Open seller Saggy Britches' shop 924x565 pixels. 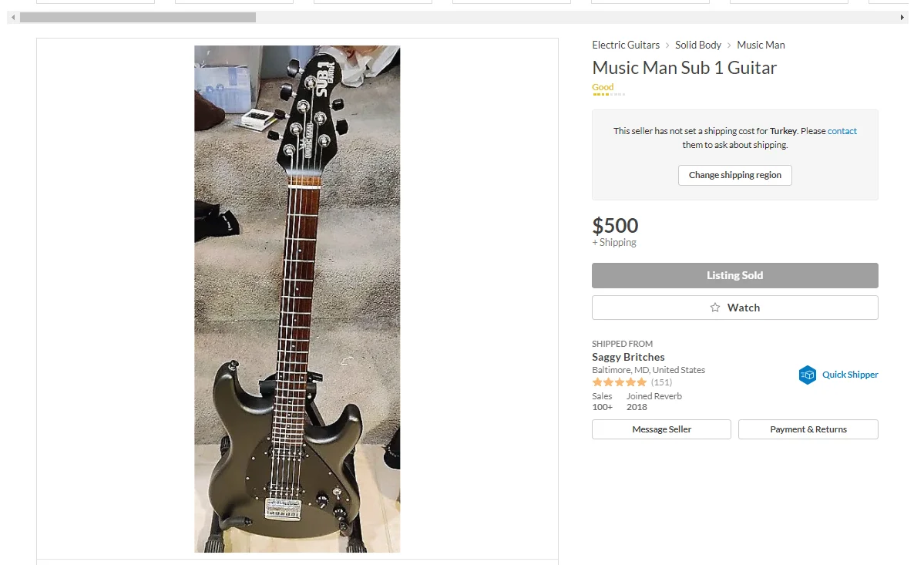(628, 357)
